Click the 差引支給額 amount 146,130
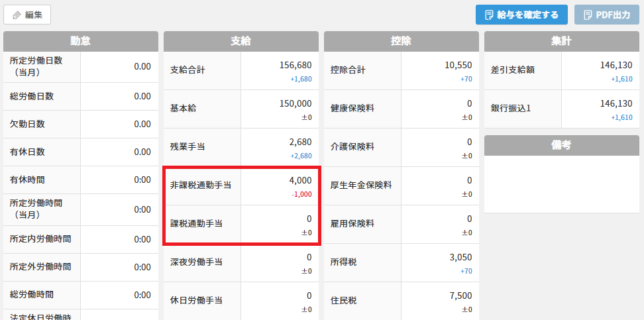Image resolution: width=644 pixels, height=320 pixels. tap(616, 65)
